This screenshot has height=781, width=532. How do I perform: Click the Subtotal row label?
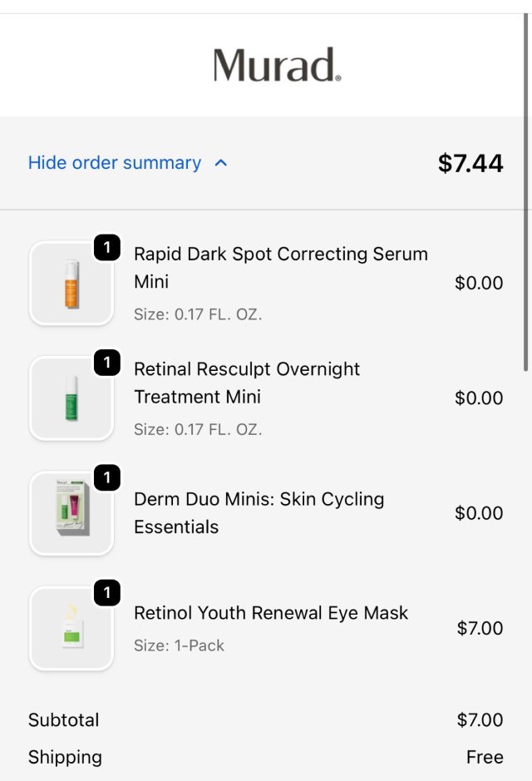click(63, 720)
